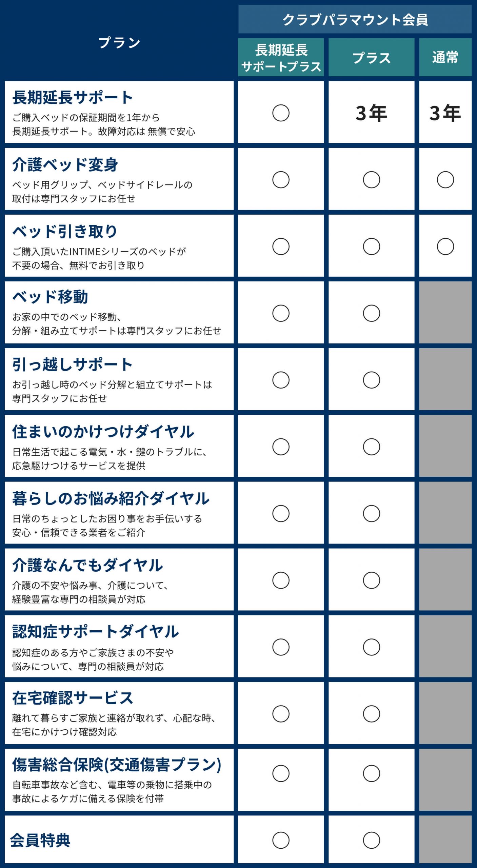Select the 長期延長サポートプラス column header
This screenshot has height=868, width=477.
click(281, 58)
